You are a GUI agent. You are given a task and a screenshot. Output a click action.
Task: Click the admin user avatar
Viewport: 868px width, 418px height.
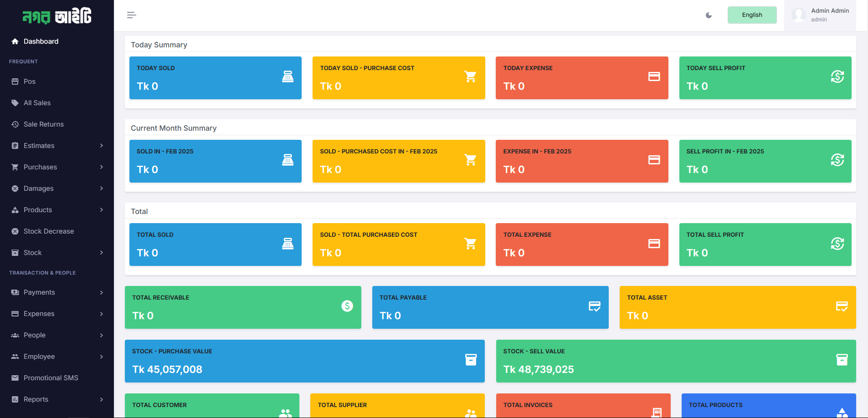[x=799, y=15]
